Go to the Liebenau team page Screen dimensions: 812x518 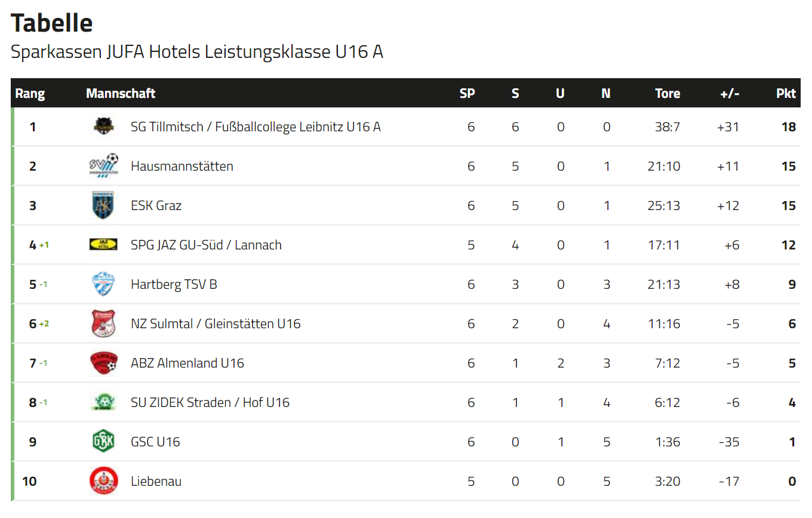pyautogui.click(x=156, y=481)
